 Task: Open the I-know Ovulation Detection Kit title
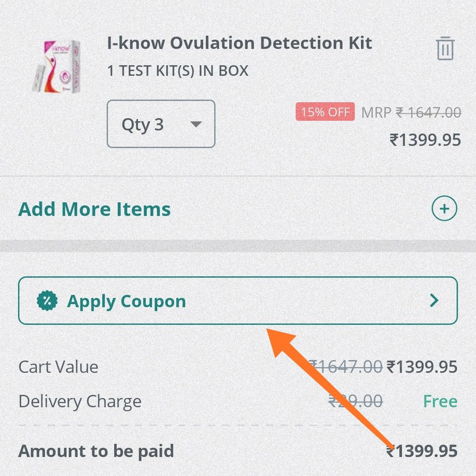[239, 43]
